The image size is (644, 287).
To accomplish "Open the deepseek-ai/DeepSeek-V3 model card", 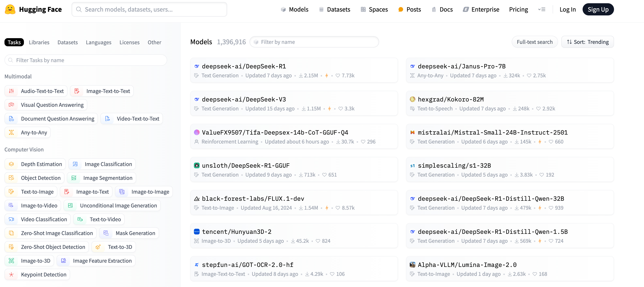I will (294, 104).
